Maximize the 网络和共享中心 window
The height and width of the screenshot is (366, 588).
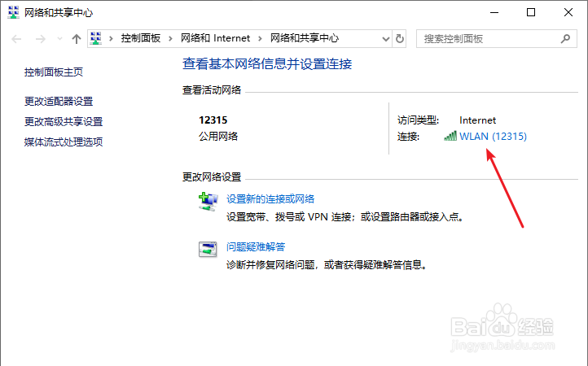coord(531,12)
